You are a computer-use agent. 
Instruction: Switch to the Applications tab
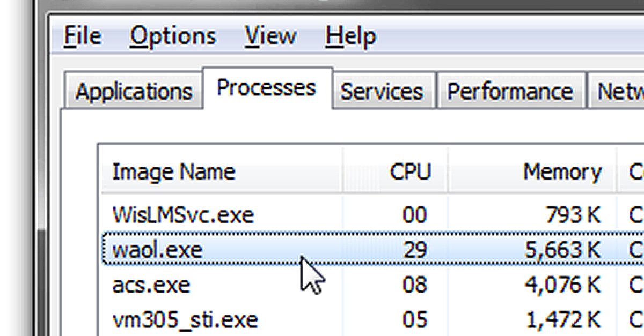[x=134, y=92]
